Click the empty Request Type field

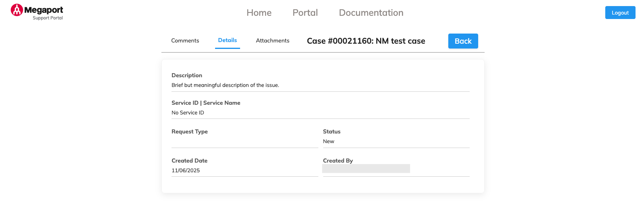[x=245, y=142]
